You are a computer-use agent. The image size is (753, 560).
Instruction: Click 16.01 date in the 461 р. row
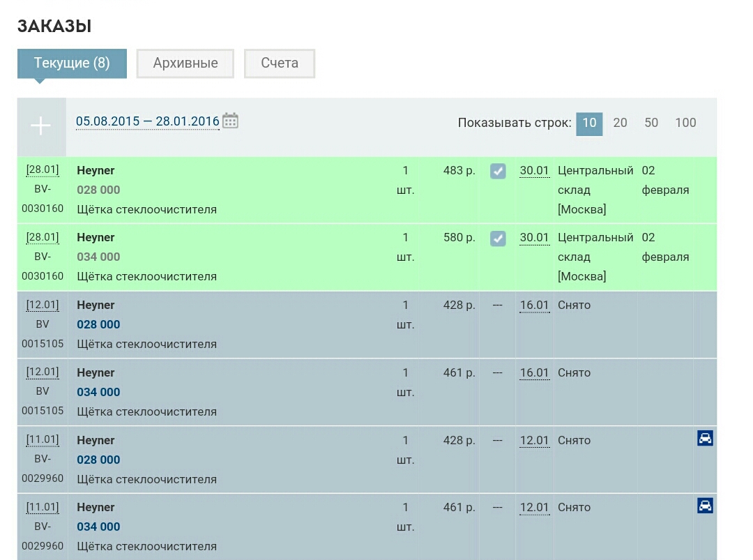pyautogui.click(x=534, y=373)
